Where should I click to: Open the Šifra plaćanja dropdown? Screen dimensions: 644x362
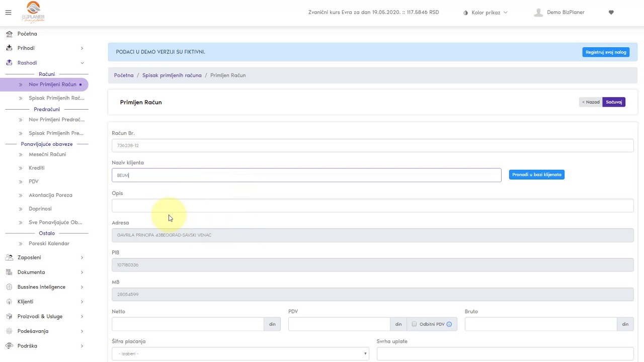pos(240,353)
